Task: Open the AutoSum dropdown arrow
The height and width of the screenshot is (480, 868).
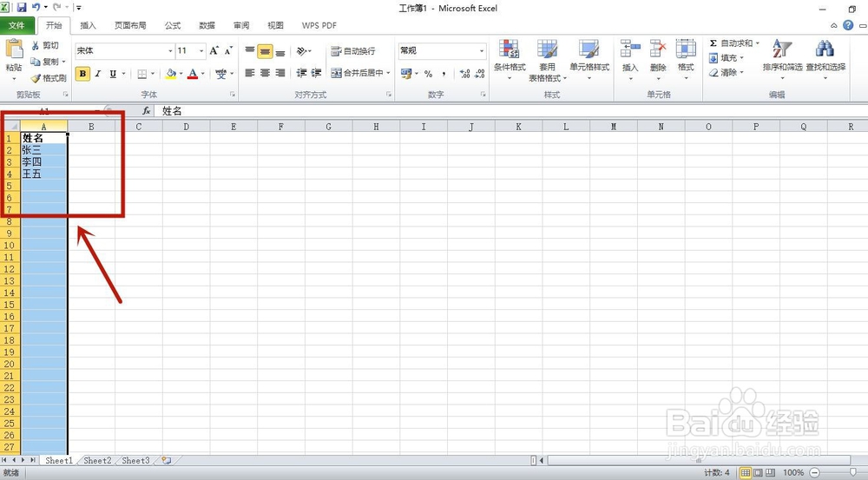Action: coord(757,43)
